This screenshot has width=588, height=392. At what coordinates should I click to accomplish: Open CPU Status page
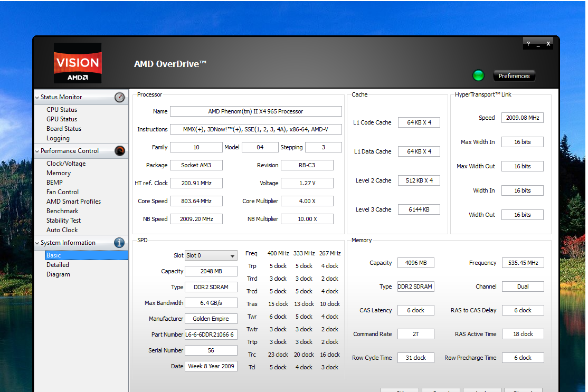[x=62, y=110]
